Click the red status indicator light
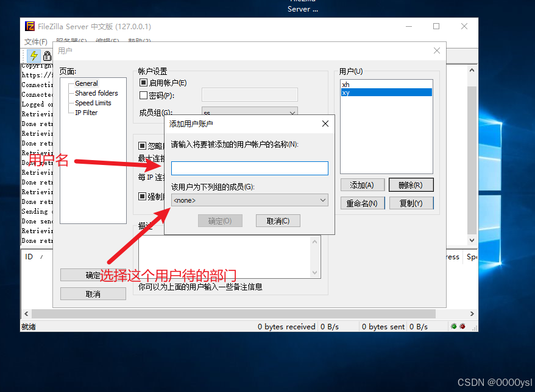Viewport: 535px width, 392px height. pos(462,326)
